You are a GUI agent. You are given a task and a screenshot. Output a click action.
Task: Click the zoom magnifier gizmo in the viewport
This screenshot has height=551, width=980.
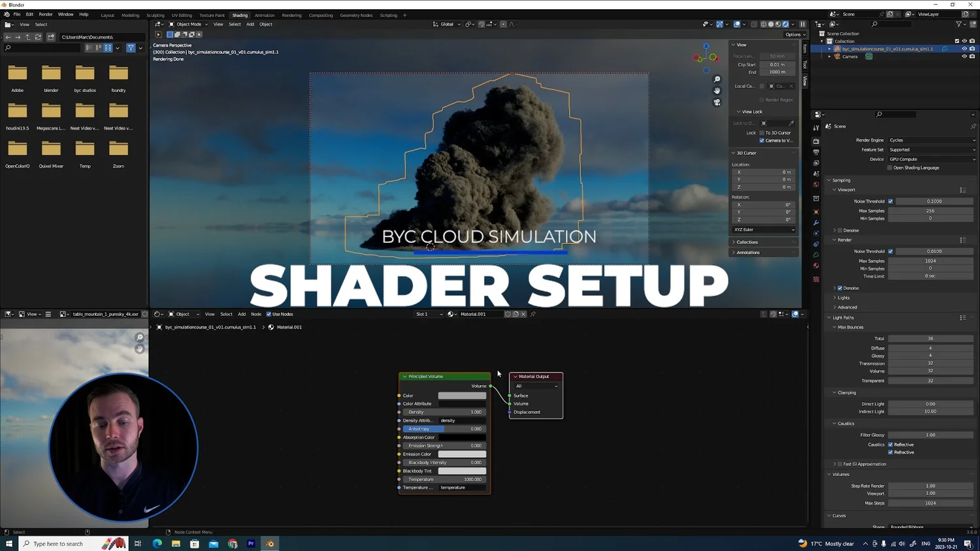(717, 78)
